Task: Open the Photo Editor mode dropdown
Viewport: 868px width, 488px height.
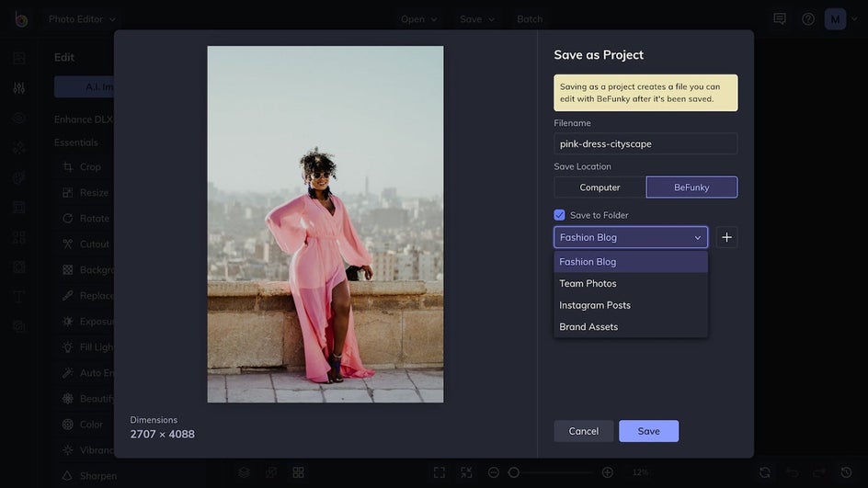Action: click(82, 18)
